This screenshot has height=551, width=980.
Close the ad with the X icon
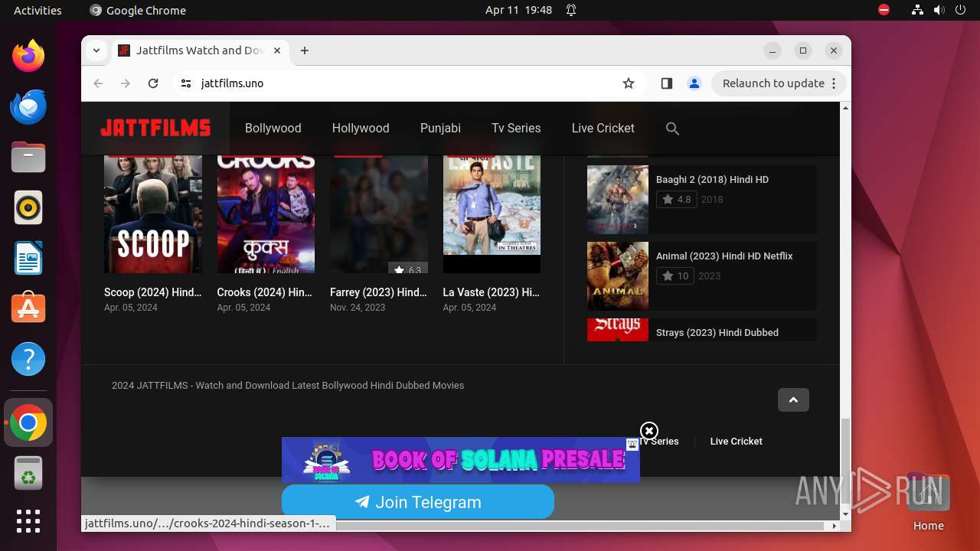tap(649, 431)
